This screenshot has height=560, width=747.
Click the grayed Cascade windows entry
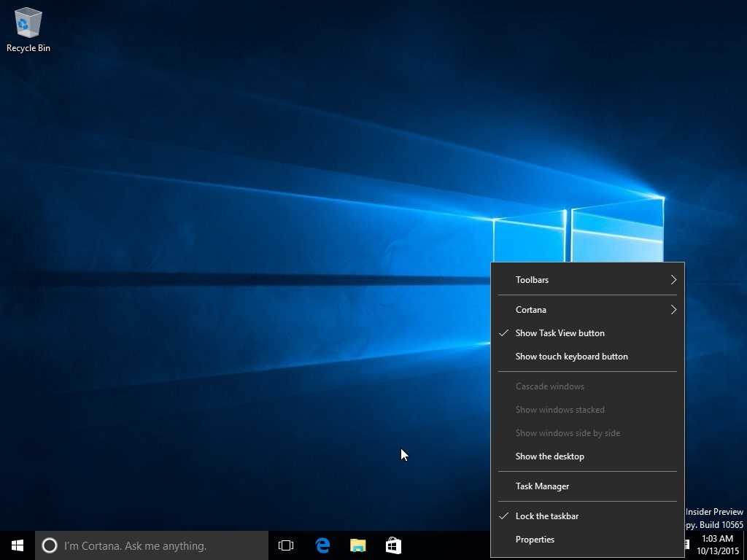[549, 386]
